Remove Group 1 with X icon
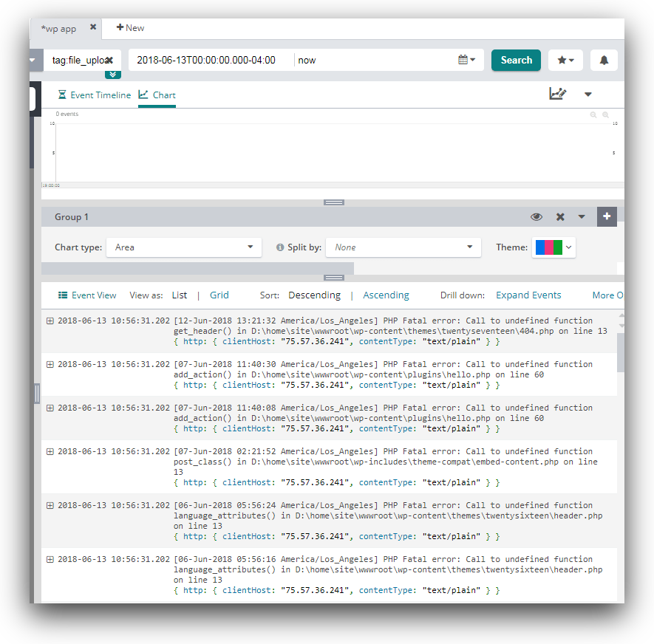This screenshot has width=654, height=644. [x=560, y=217]
